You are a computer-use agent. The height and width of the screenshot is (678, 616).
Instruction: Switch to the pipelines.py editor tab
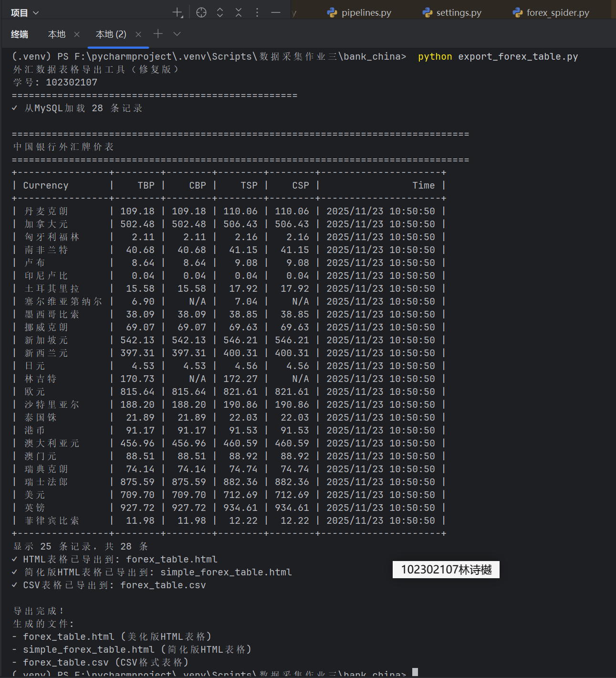pyautogui.click(x=365, y=12)
